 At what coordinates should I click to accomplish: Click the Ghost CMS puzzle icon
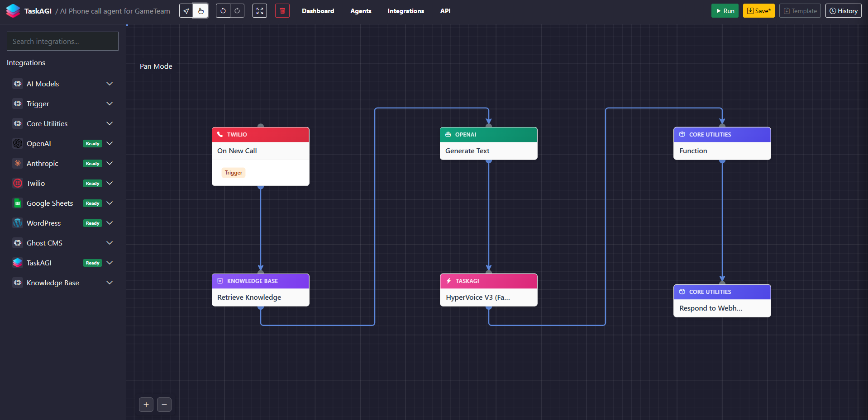[18, 243]
